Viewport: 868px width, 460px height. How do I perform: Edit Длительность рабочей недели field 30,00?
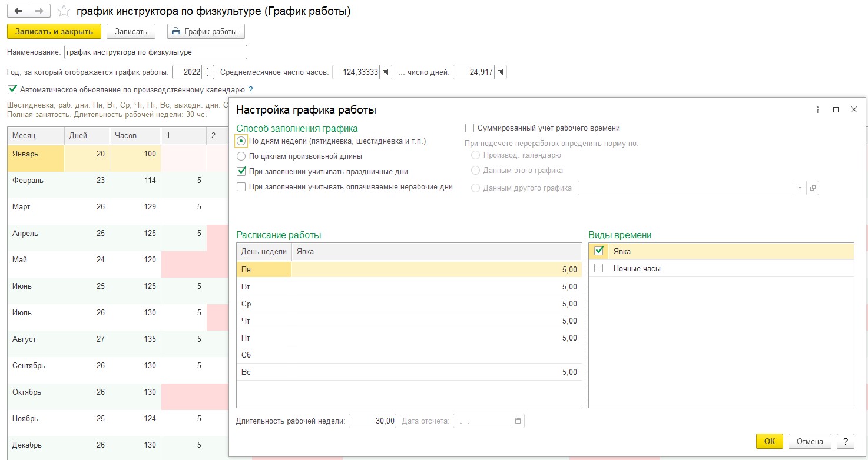coord(373,421)
